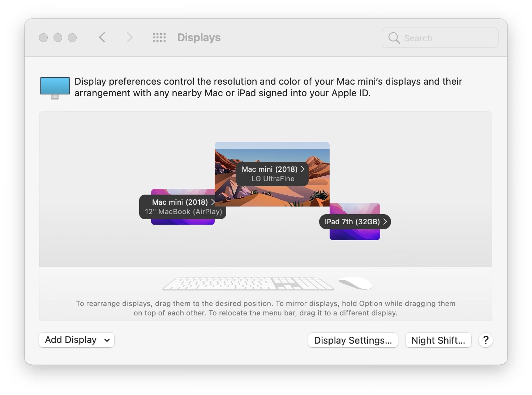Go back with the left chevron
This screenshot has width=532, height=395.
click(x=102, y=37)
